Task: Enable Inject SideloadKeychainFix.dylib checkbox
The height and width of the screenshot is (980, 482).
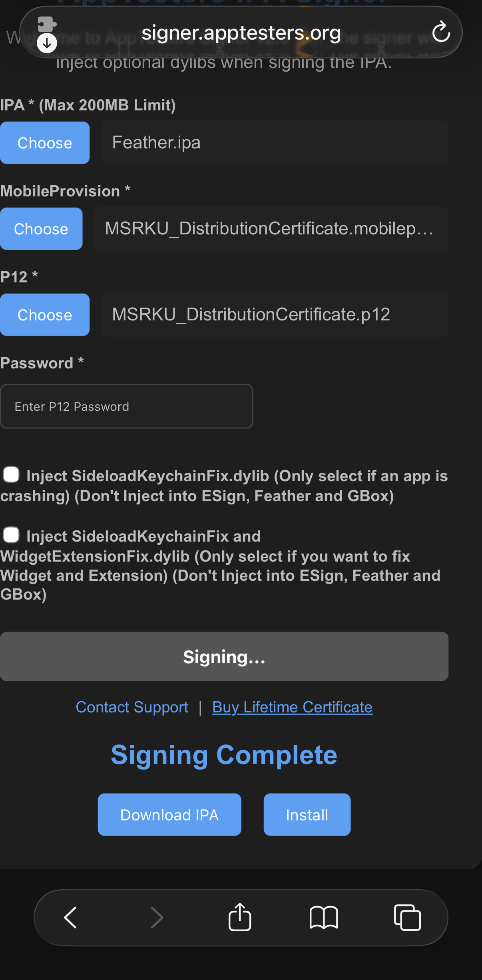Action: [x=11, y=475]
